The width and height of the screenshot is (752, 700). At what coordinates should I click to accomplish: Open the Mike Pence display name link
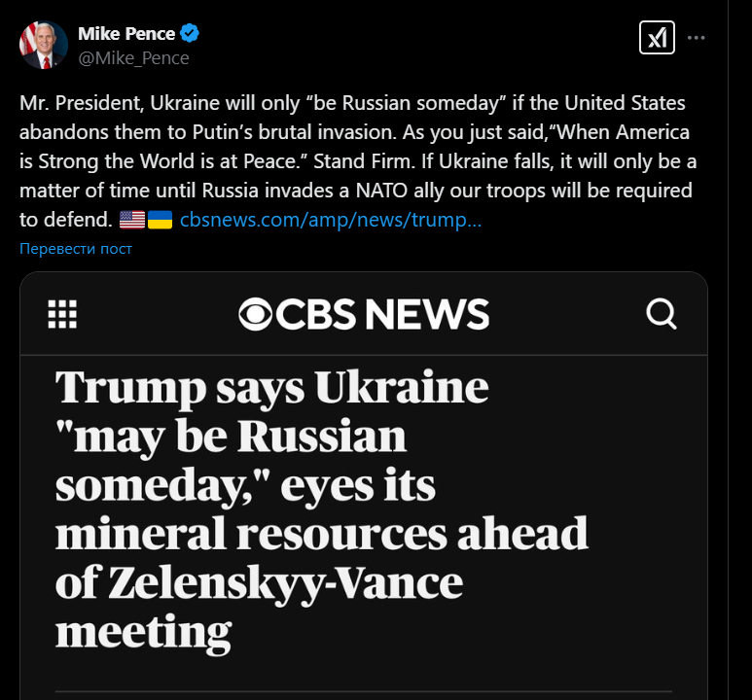pos(126,34)
